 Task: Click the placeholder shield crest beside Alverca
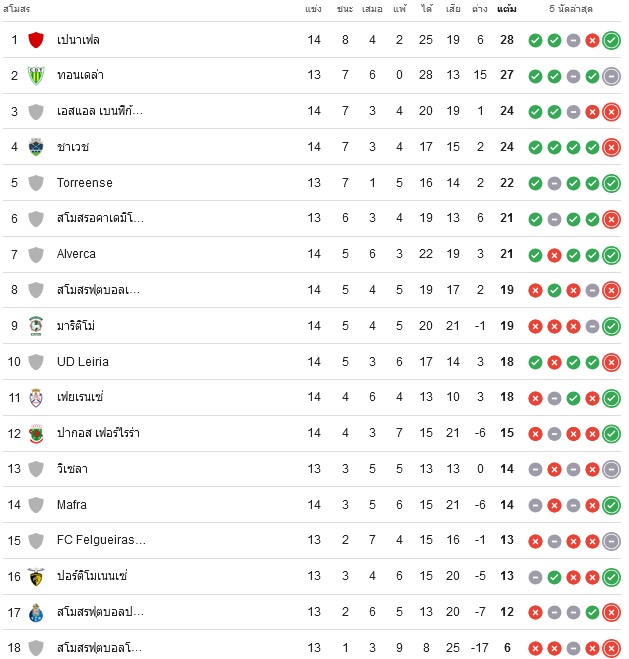[x=36, y=255]
